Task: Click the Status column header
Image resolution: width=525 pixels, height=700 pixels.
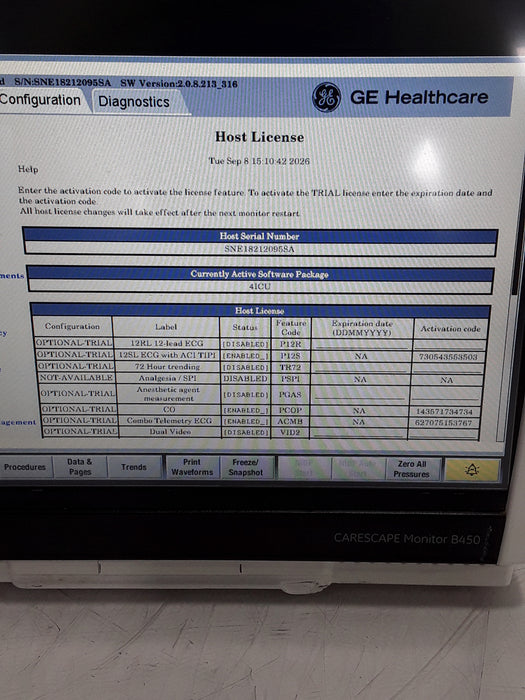Action: pyautogui.click(x=245, y=327)
